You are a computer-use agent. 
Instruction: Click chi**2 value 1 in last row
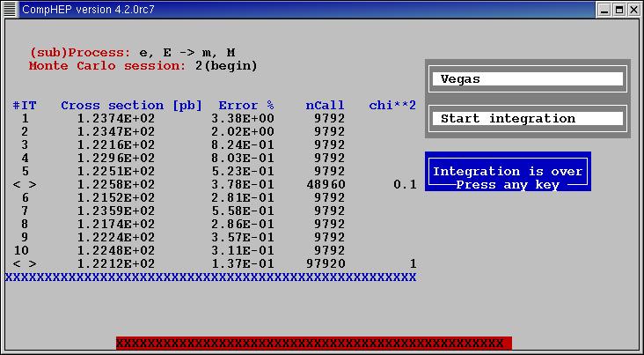tap(413, 263)
